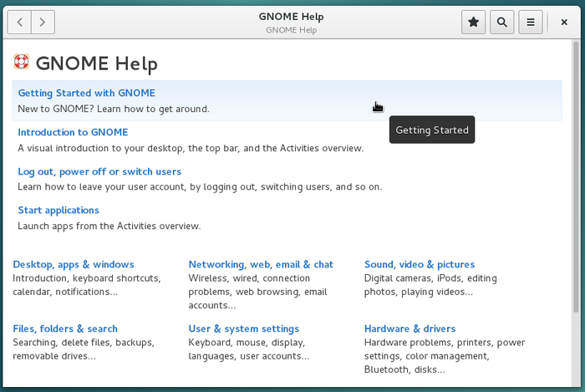Screen dimensions: 585x392
Task: Open search with the magnifier icon
Action: click(x=501, y=23)
